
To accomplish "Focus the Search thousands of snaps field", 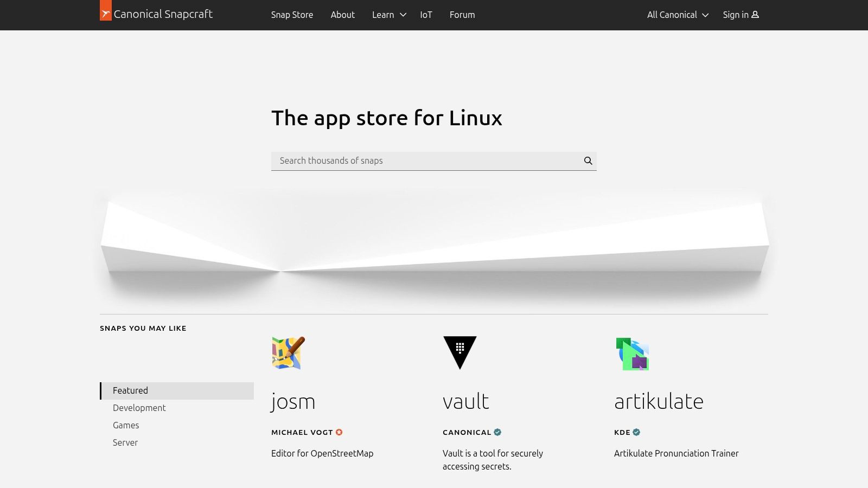I will (434, 161).
